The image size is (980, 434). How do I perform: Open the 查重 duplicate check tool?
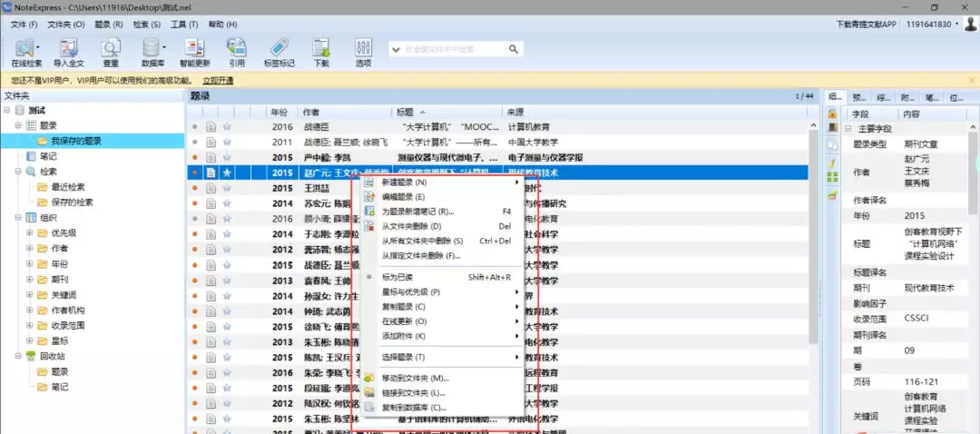tap(110, 51)
